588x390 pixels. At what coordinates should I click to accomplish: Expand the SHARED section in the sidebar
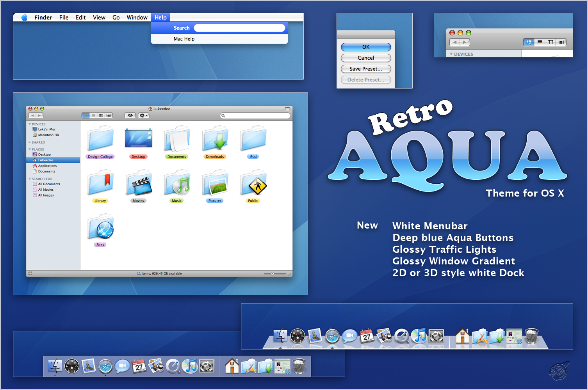[x=30, y=142]
